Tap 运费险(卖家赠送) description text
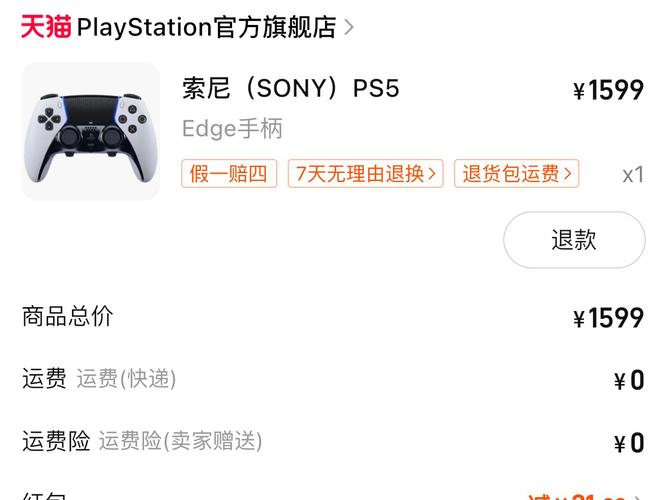This screenshot has height=500, width=667. 180,441
